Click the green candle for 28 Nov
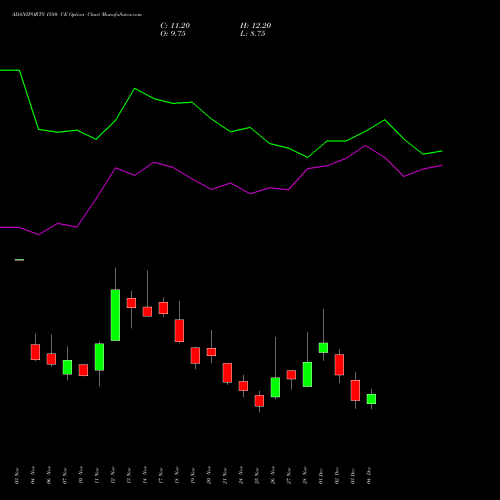 pos(307,374)
